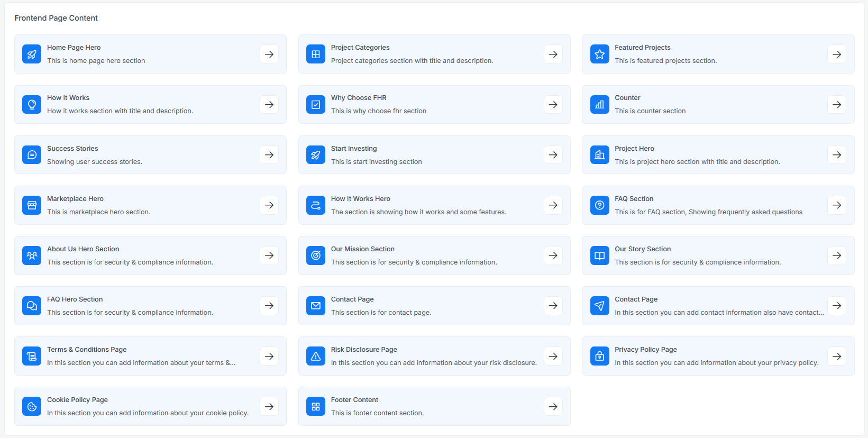Click the "Risk Disclosure Page" title
The height and width of the screenshot is (438, 868).
pyautogui.click(x=364, y=350)
